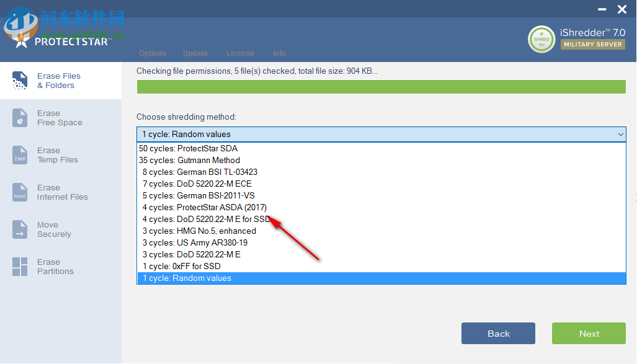The image size is (637, 364).
Task: Choose 3 cycles: HMG No.5, enhanced
Action: (381, 231)
